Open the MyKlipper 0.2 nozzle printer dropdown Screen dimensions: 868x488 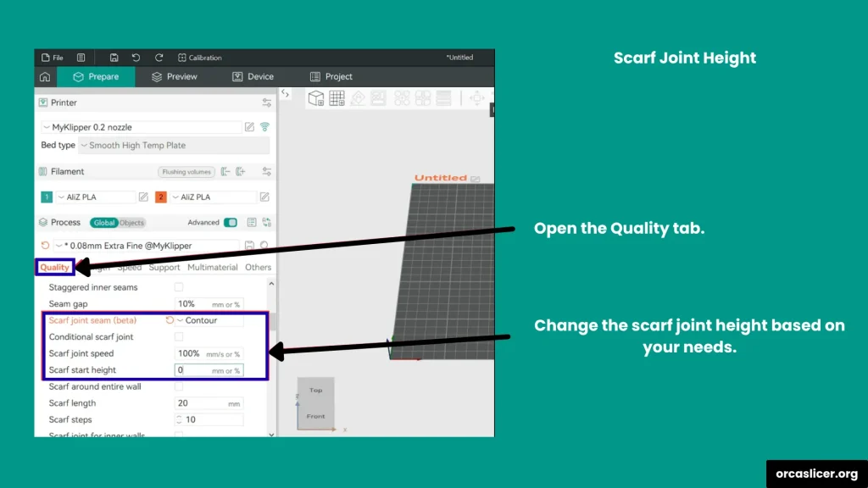tap(141, 127)
